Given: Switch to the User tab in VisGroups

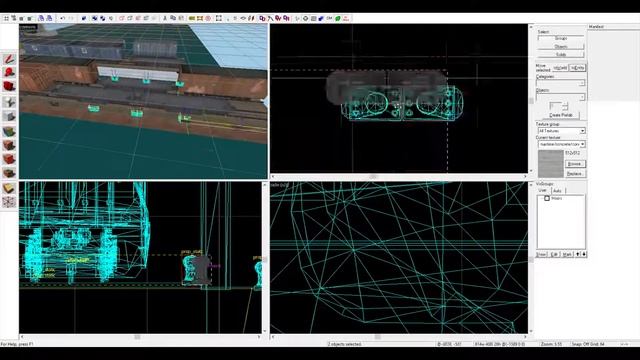Looking at the screenshot, I should point(542,191).
